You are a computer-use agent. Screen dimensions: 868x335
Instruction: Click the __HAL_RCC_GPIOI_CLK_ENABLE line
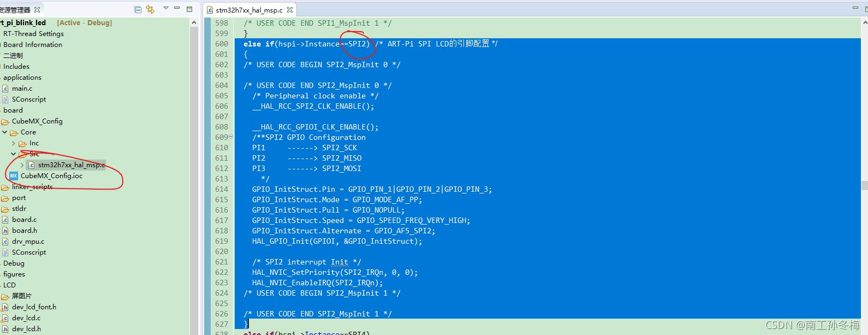(315, 127)
